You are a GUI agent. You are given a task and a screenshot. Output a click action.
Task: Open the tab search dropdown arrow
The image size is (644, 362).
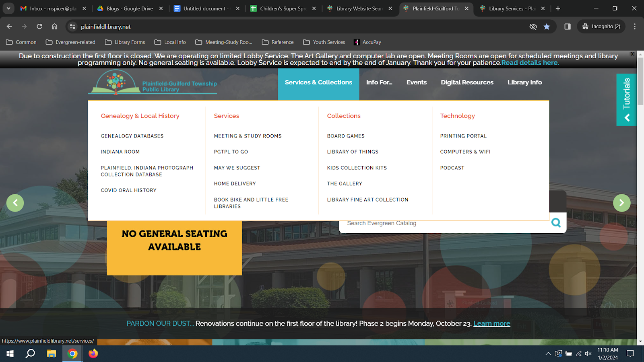[8, 8]
